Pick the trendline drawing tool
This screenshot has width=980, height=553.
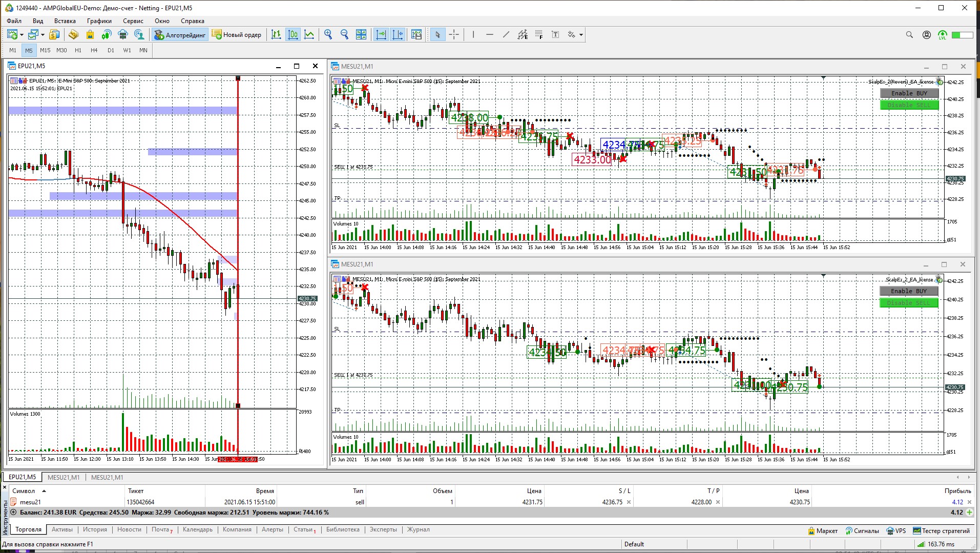point(506,34)
